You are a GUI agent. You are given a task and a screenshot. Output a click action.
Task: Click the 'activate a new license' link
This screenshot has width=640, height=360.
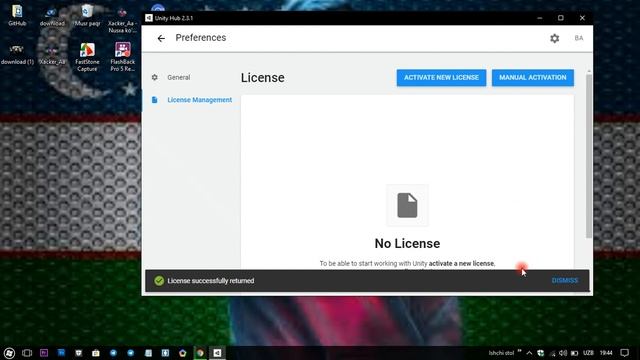[x=462, y=264]
